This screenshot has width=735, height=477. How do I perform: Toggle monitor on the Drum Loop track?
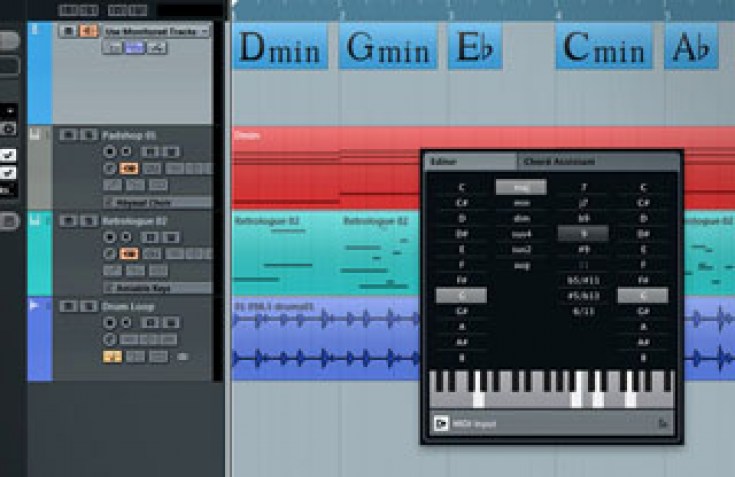point(127,323)
